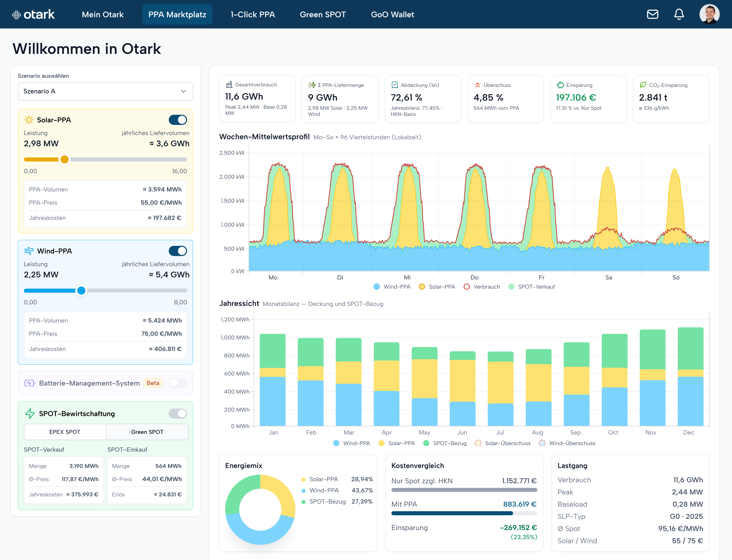Toggle Wind-Überschuss legend entry

tap(567, 443)
